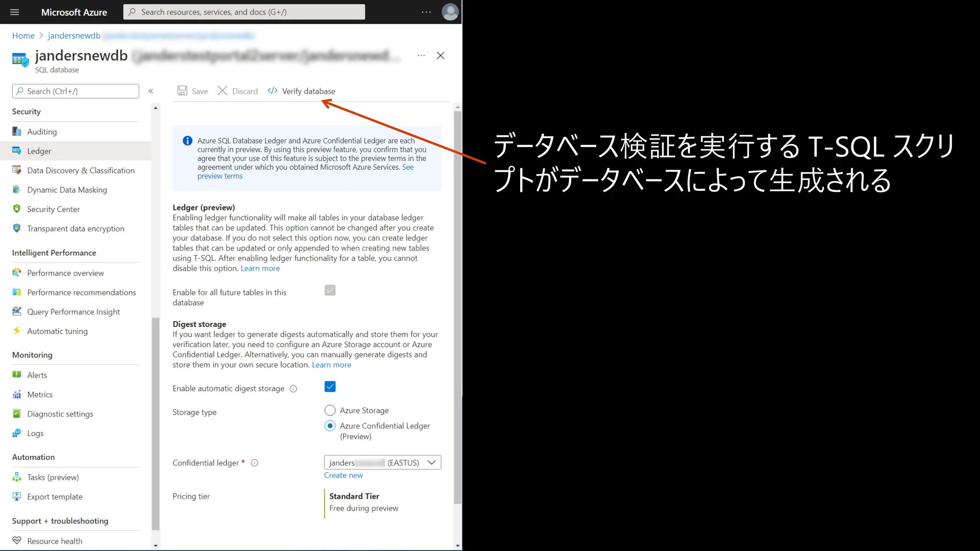Click Learn more under Ledger (preview)

(260, 268)
